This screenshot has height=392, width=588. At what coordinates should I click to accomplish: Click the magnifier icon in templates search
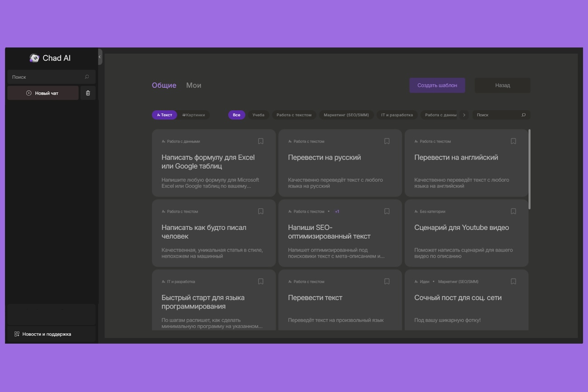[x=523, y=115]
